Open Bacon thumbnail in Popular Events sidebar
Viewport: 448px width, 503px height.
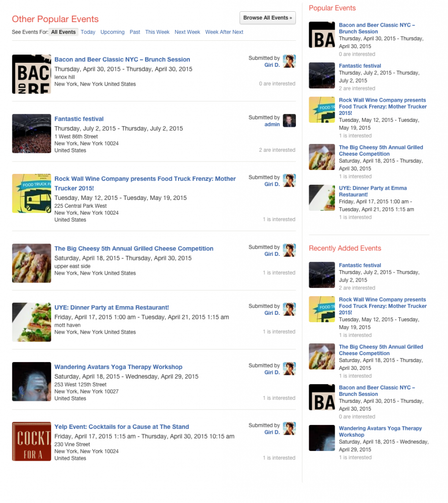point(322,35)
